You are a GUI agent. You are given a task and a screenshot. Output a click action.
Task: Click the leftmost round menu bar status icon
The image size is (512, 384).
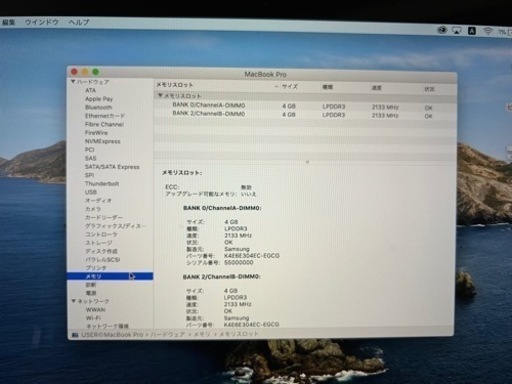click(x=442, y=30)
